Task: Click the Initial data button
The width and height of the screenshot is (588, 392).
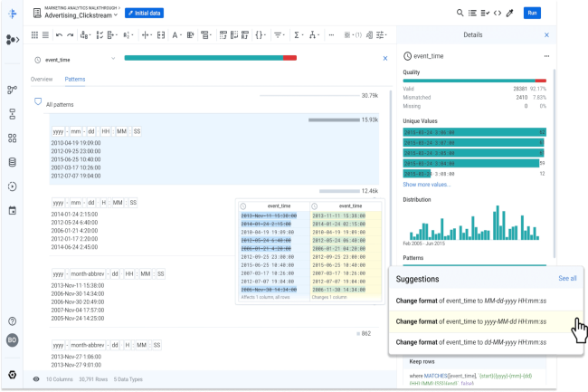Action: 145,14
